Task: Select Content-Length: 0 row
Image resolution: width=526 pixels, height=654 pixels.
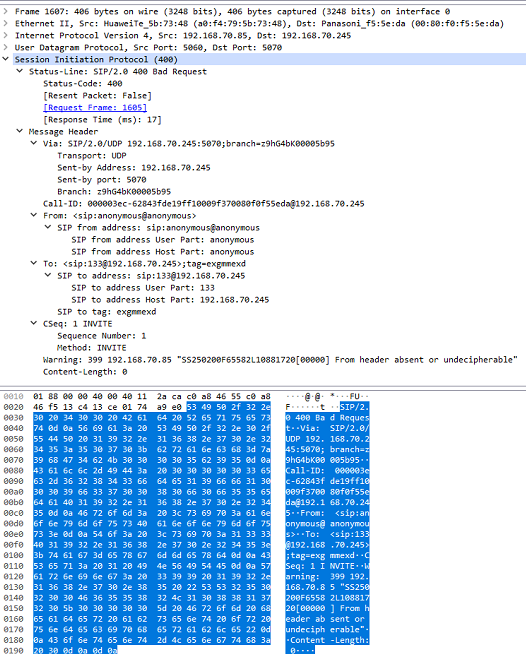Action: 85,372
